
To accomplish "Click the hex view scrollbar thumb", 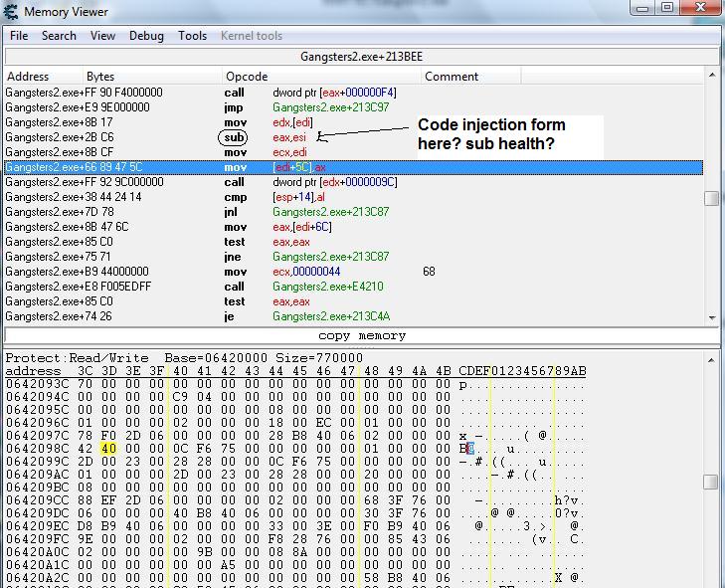I will [711, 482].
